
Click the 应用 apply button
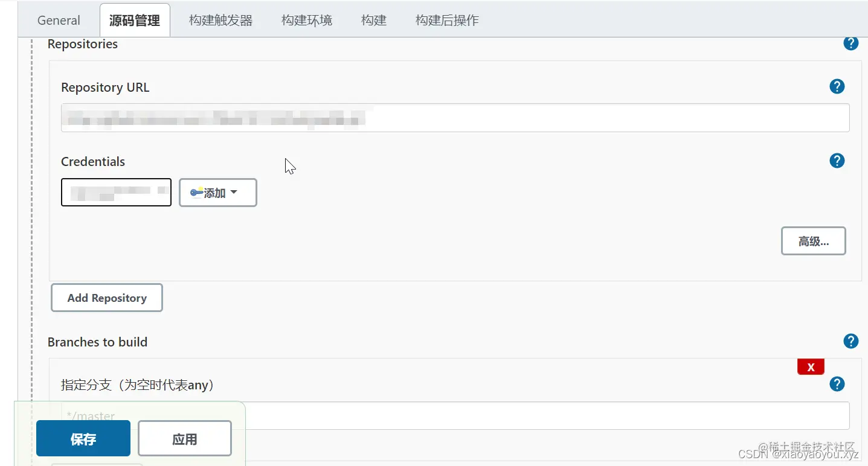pos(185,438)
